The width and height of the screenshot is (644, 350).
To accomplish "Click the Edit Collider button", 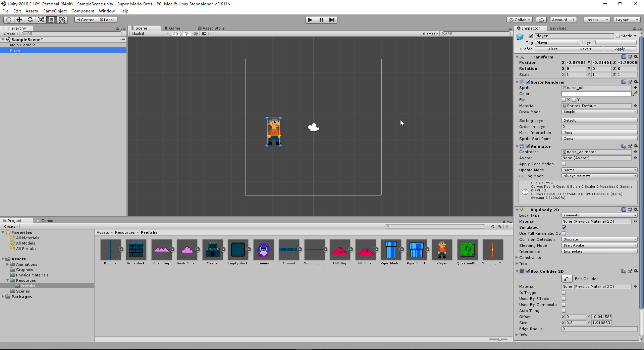I will pyautogui.click(x=567, y=279).
